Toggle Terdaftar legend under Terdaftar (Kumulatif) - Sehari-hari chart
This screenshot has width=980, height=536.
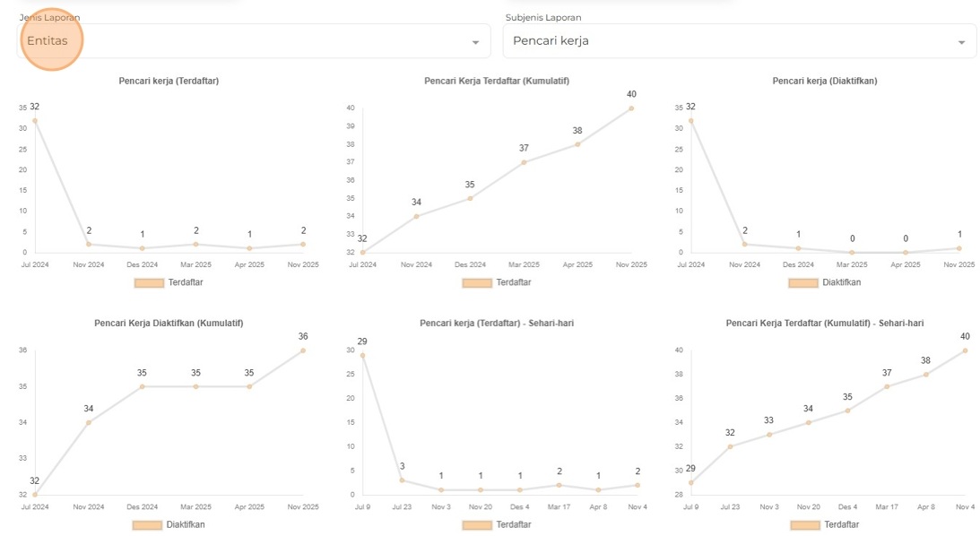pos(805,524)
